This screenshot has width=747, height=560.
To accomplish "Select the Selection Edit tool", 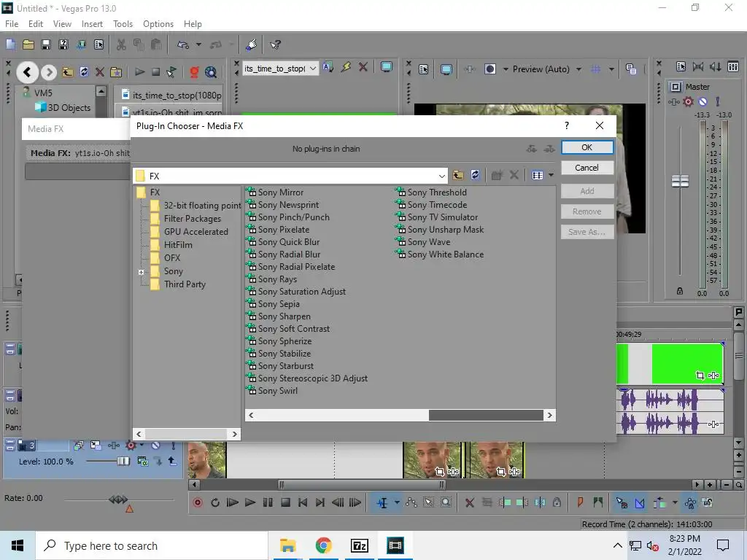I will point(428,502).
